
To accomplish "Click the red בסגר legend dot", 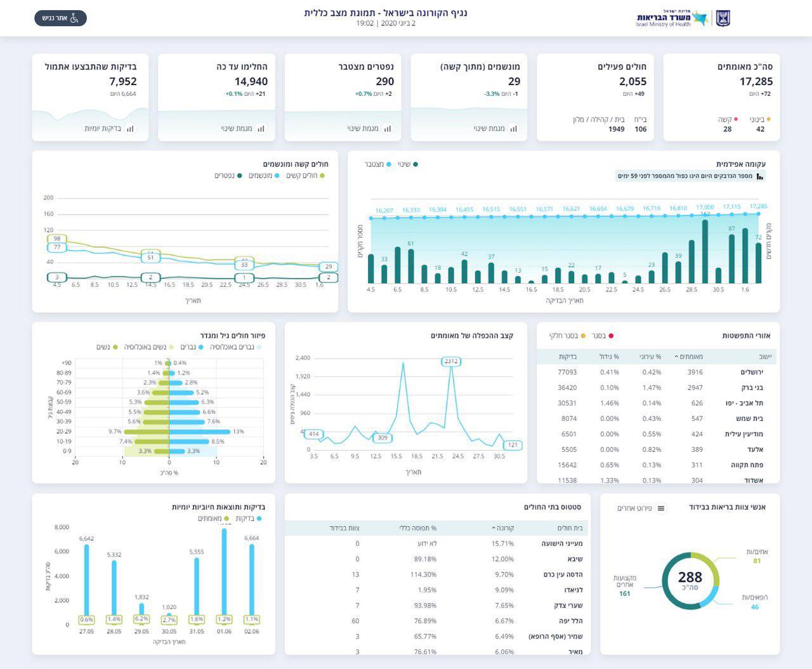I will tap(612, 336).
